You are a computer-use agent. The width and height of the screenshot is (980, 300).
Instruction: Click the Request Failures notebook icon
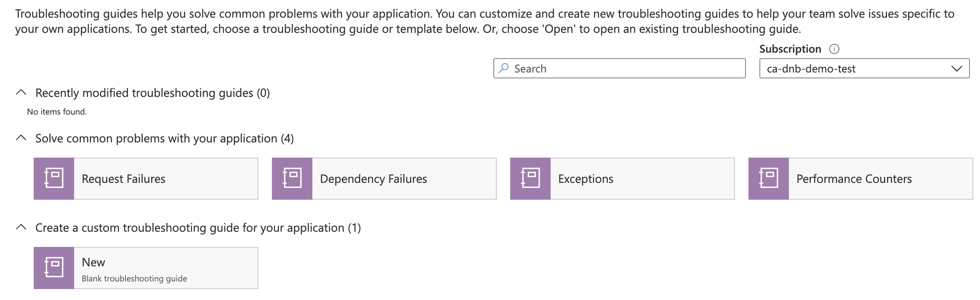(54, 179)
